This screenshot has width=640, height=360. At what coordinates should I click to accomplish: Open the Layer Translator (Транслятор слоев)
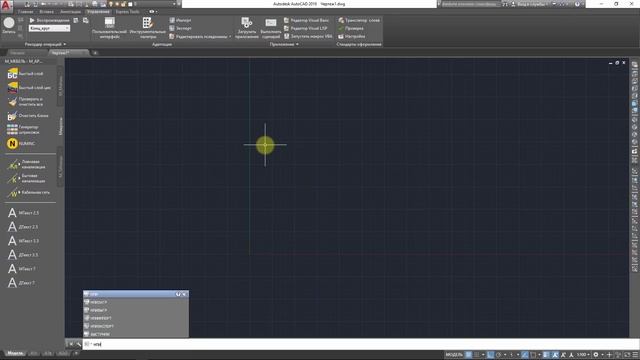(359, 20)
